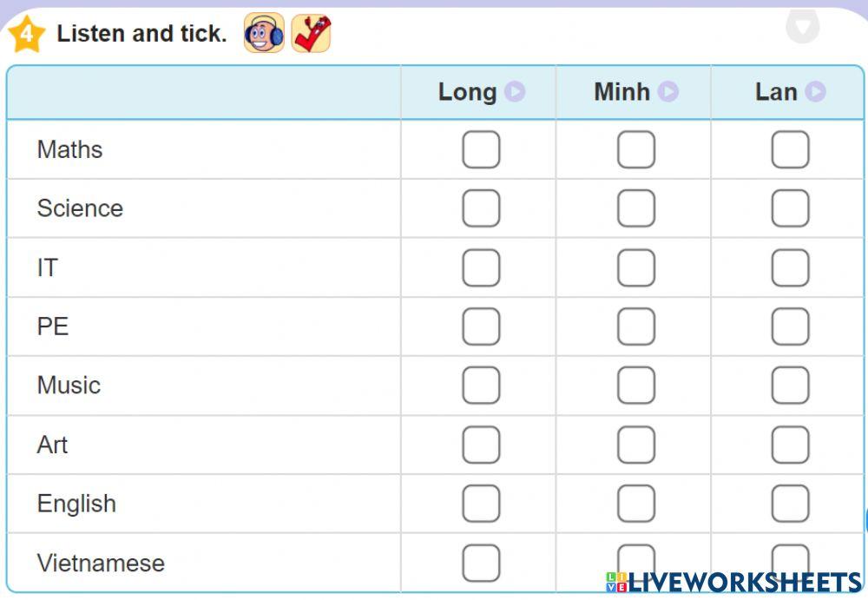Screen dimensions: 868x600
Task: Mark Art checkbox for Lan
Action: coord(790,445)
